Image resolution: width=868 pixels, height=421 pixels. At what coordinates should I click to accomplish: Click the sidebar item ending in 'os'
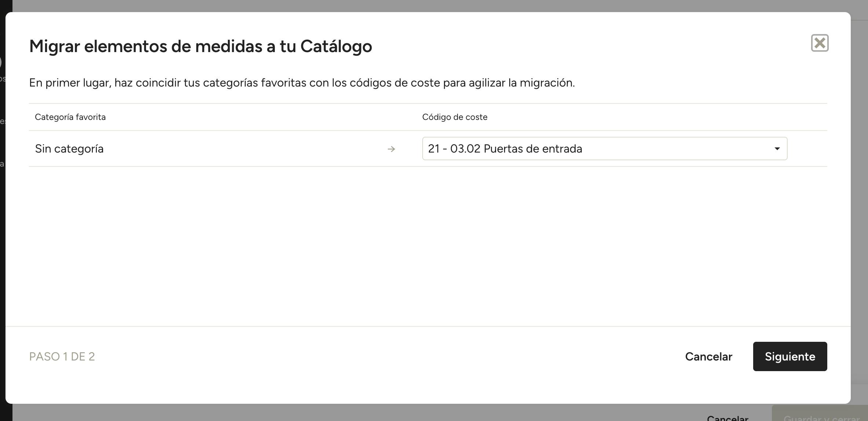2,78
